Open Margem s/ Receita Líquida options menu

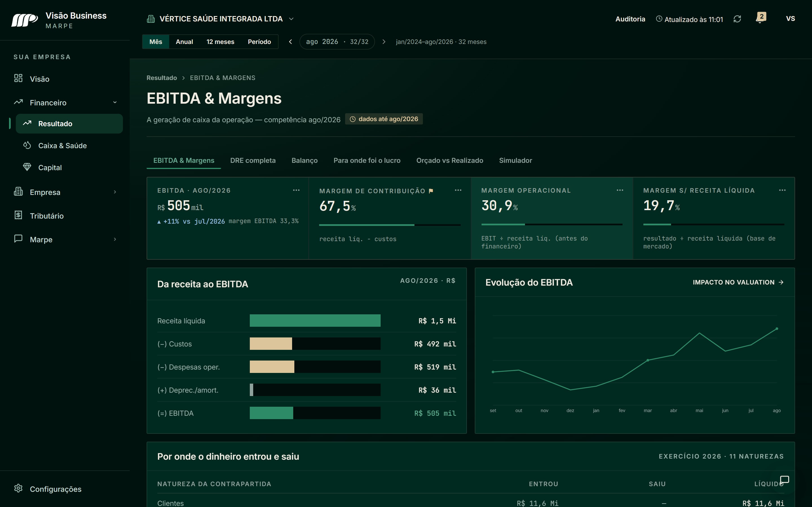pyautogui.click(x=782, y=190)
